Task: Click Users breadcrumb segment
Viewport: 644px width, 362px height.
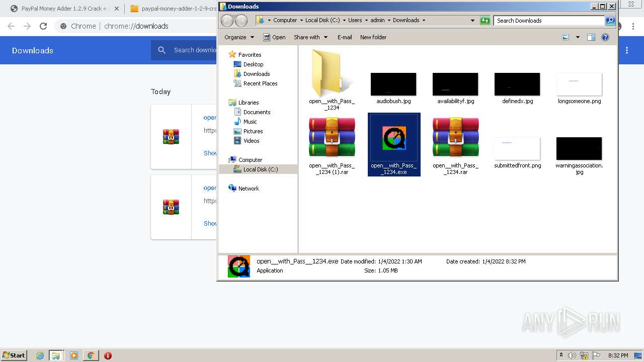Action: tap(355, 21)
